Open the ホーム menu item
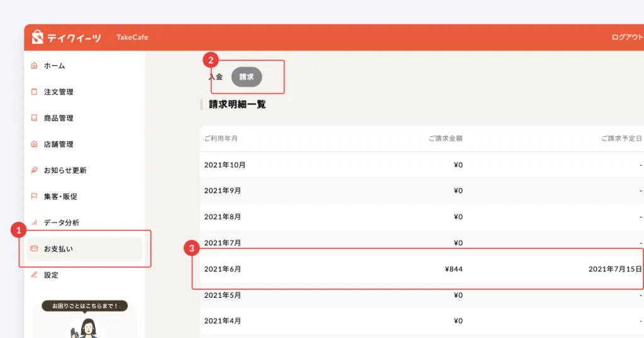The image size is (644, 338). click(55, 65)
